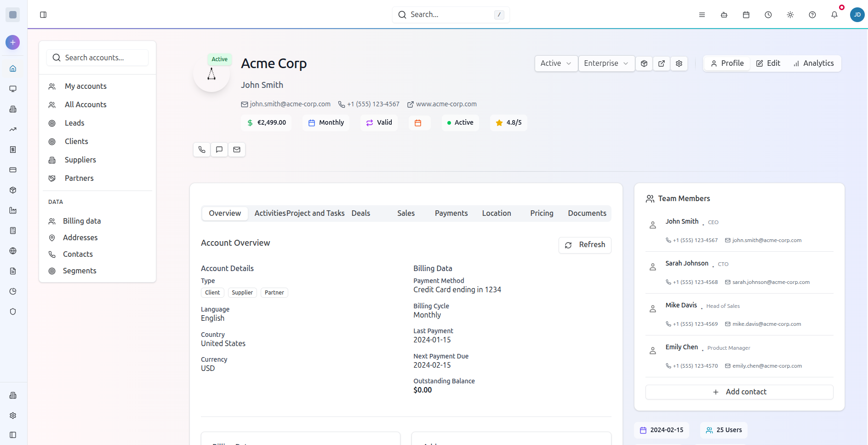Click Add contact under Team Members

tap(739, 392)
